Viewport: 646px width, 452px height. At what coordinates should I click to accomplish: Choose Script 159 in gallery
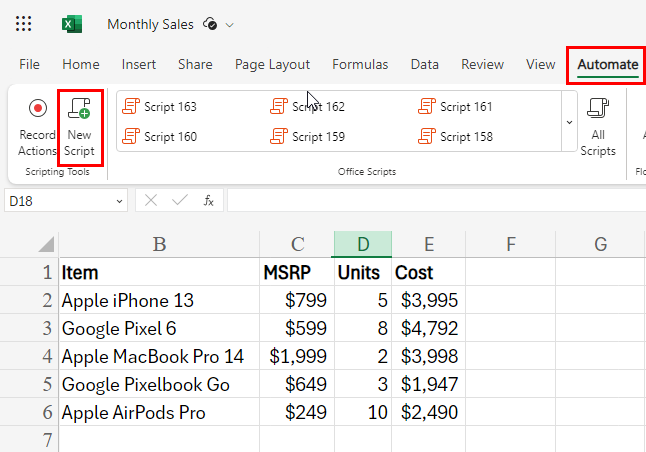point(307,136)
